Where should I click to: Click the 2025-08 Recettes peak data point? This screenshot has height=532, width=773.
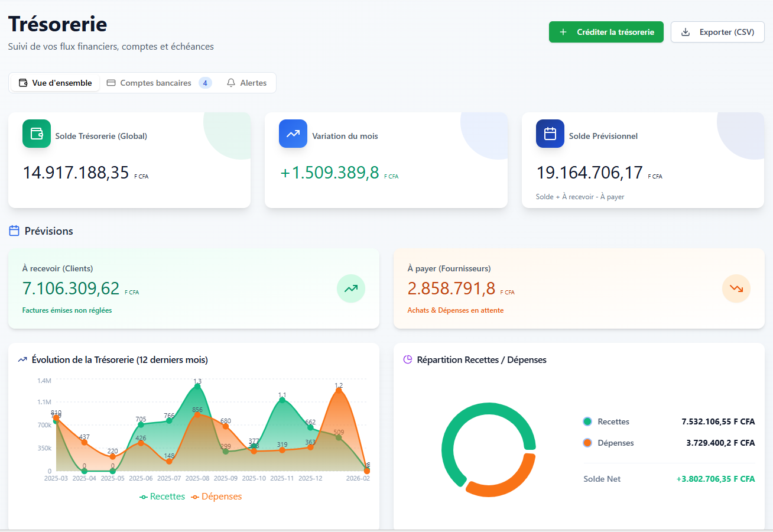[197, 387]
